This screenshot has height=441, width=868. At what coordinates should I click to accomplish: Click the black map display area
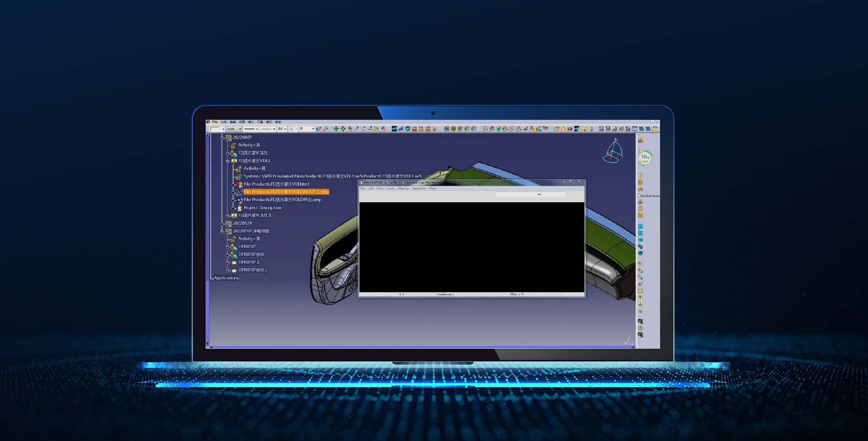[472, 247]
